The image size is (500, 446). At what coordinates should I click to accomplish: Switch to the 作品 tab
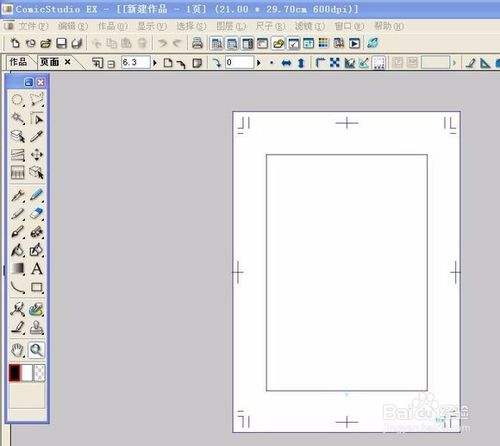point(18,62)
